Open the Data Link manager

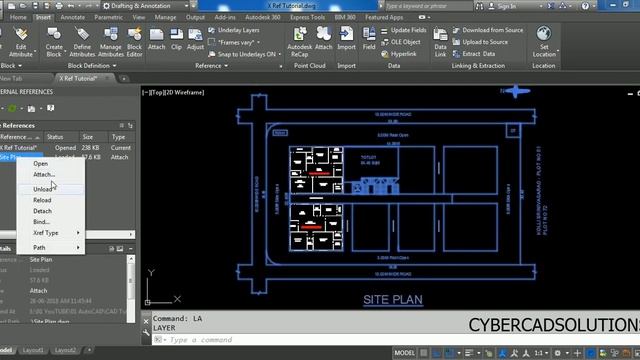(x=440, y=42)
